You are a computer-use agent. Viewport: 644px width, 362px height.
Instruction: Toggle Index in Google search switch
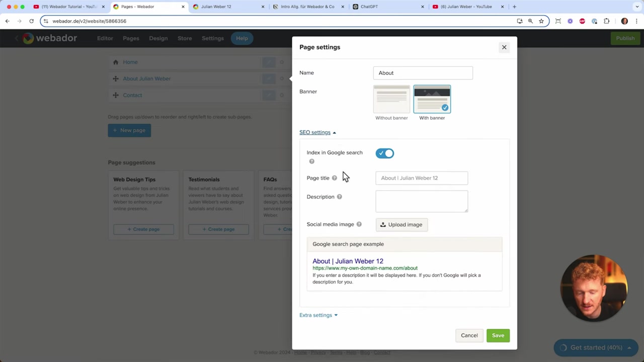(x=385, y=153)
